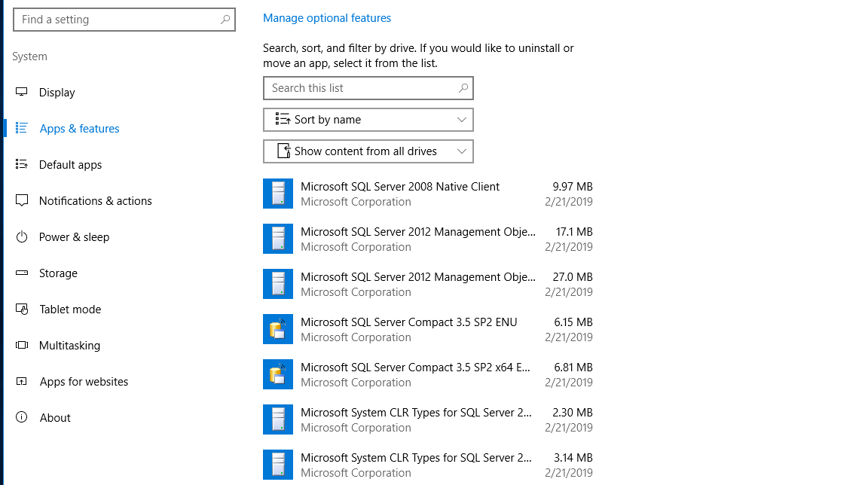Click icon of 3.14 MB System CLR Types
This screenshot has height=488, width=868.
pos(278,465)
